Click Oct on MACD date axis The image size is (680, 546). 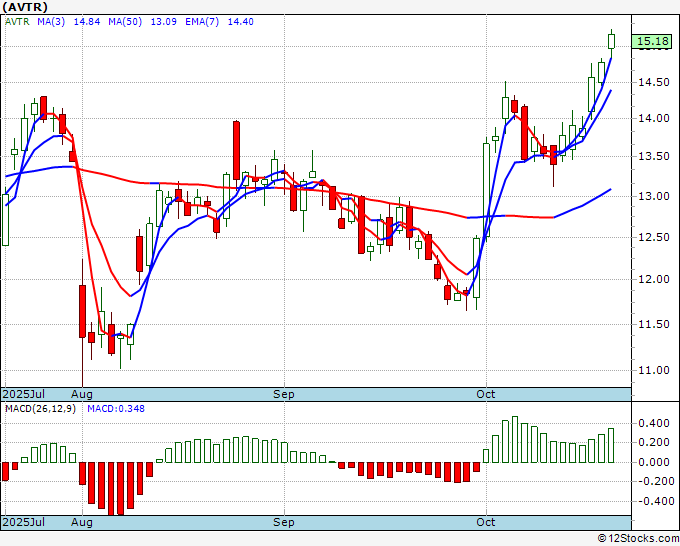point(485,522)
